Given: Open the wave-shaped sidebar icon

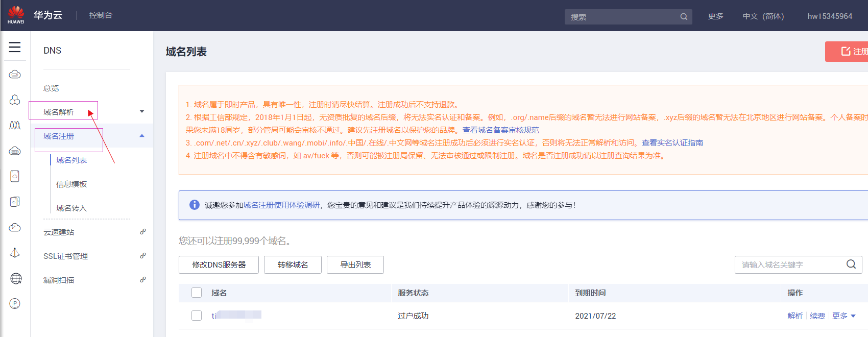Looking at the screenshot, I should (15, 125).
